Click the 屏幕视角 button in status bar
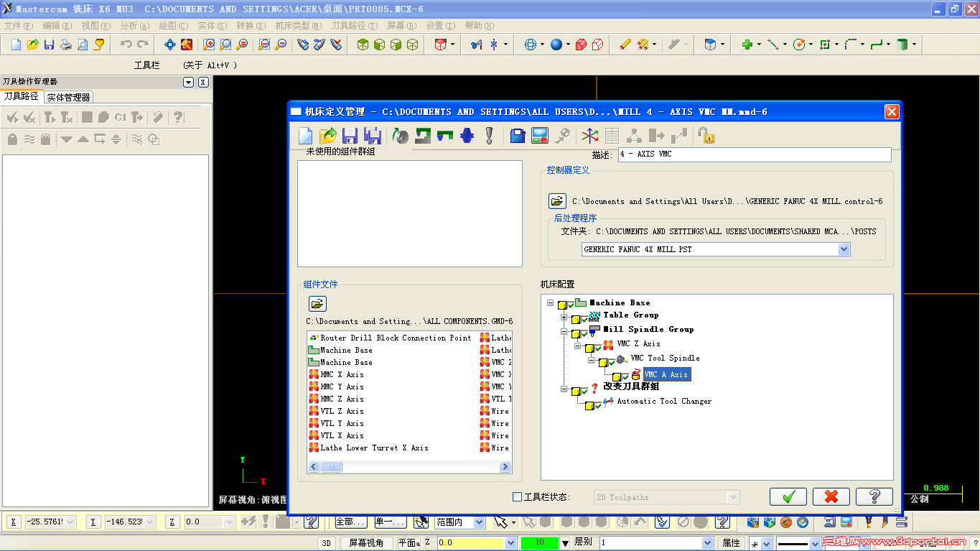 [366, 543]
